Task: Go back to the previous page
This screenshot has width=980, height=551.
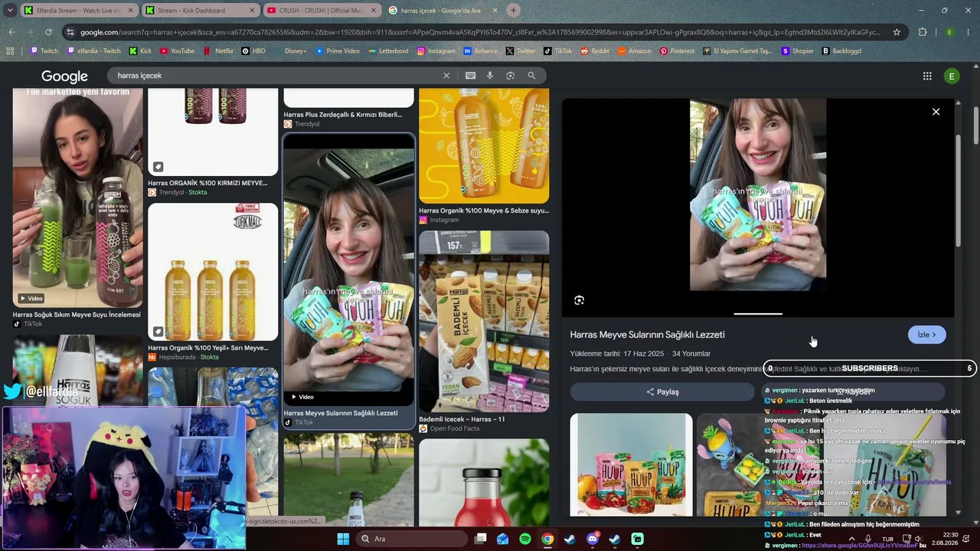Action: (x=11, y=32)
